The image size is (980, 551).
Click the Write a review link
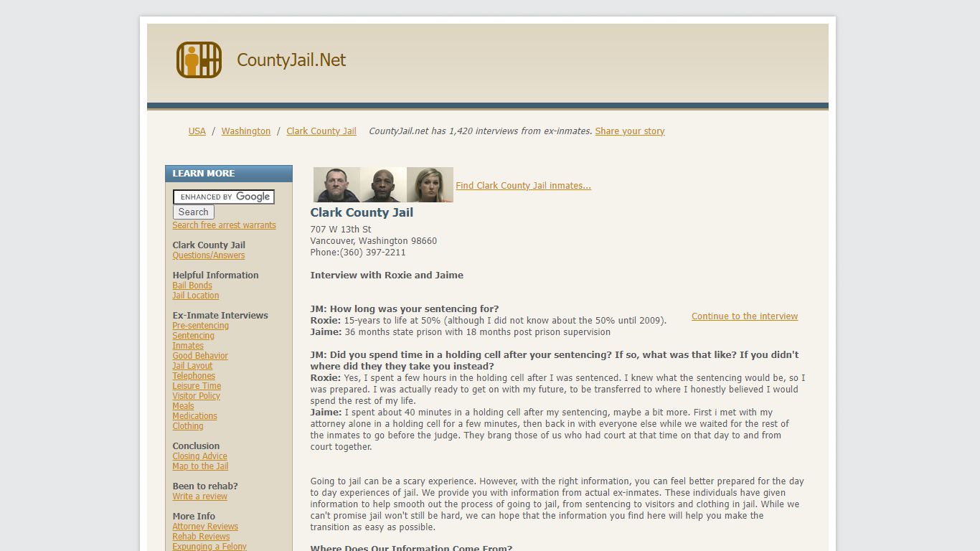200,496
